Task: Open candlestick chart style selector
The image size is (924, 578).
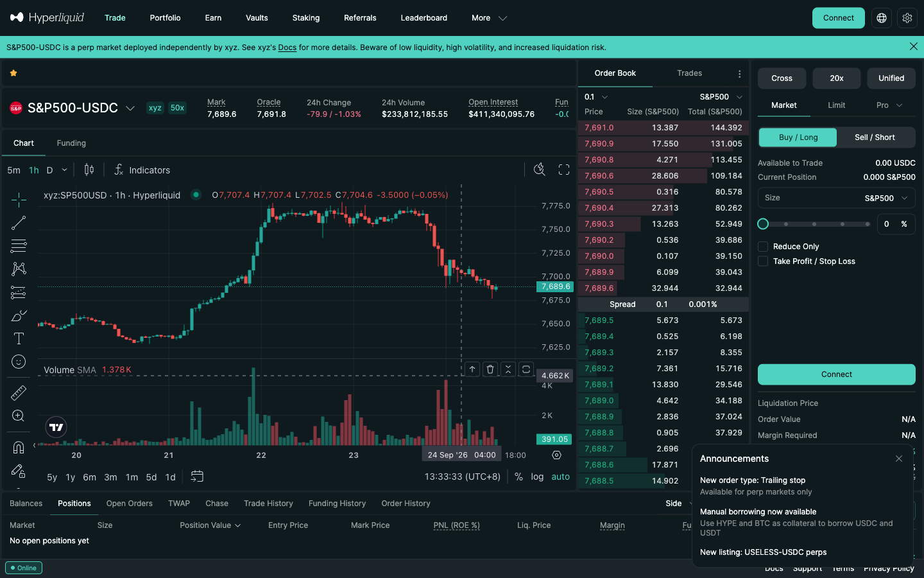Action: [x=89, y=170]
